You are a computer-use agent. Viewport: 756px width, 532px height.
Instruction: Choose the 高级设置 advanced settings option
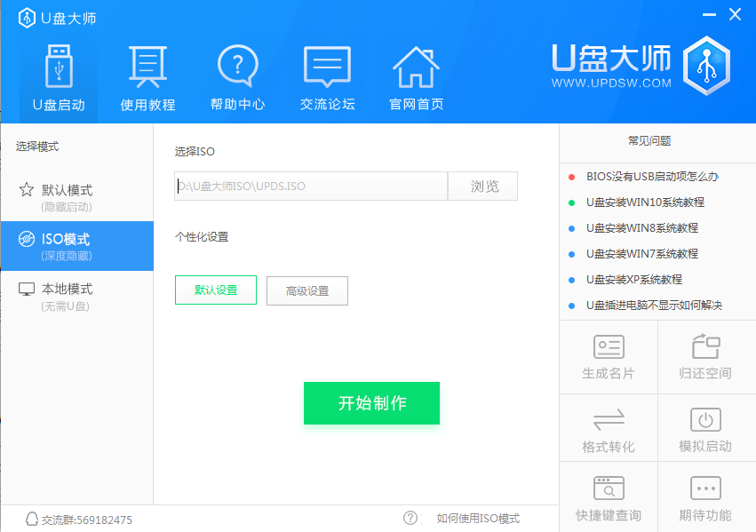click(307, 291)
